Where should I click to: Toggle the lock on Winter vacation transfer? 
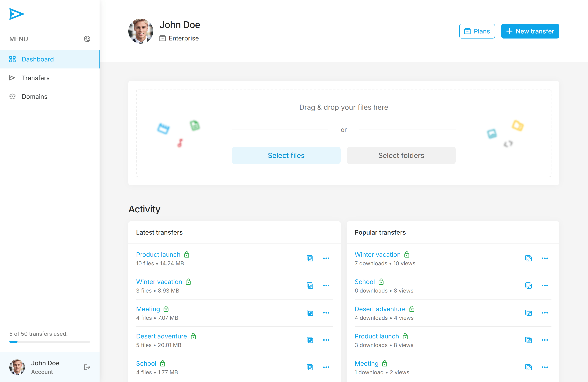[188, 282]
